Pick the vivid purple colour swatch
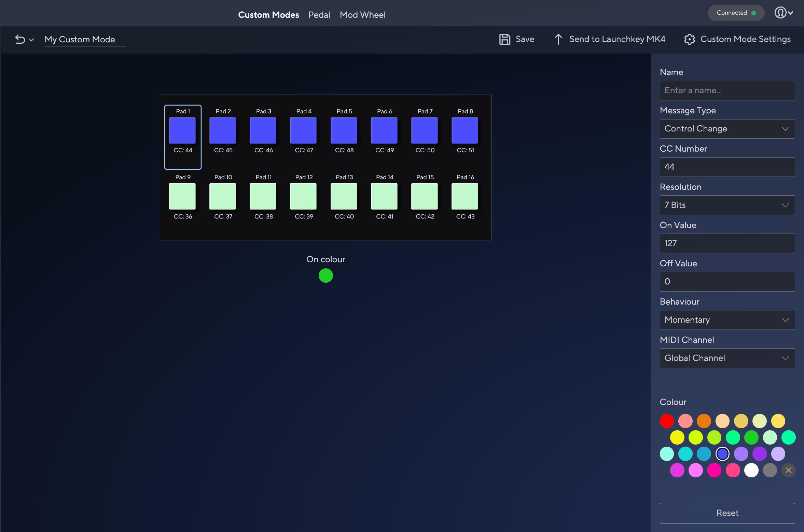The width and height of the screenshot is (804, 532). coord(760,454)
